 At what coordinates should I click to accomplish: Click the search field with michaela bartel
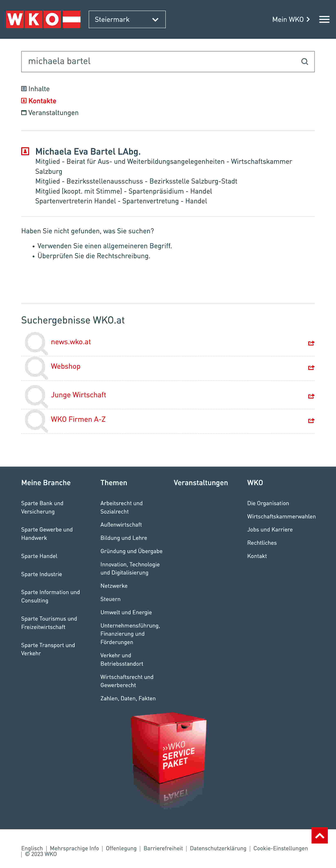[x=168, y=61]
